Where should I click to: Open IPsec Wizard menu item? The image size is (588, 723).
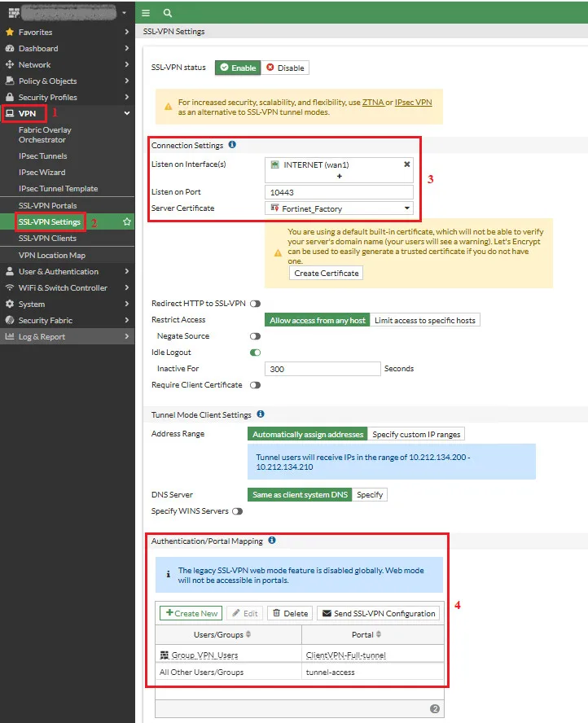click(42, 172)
